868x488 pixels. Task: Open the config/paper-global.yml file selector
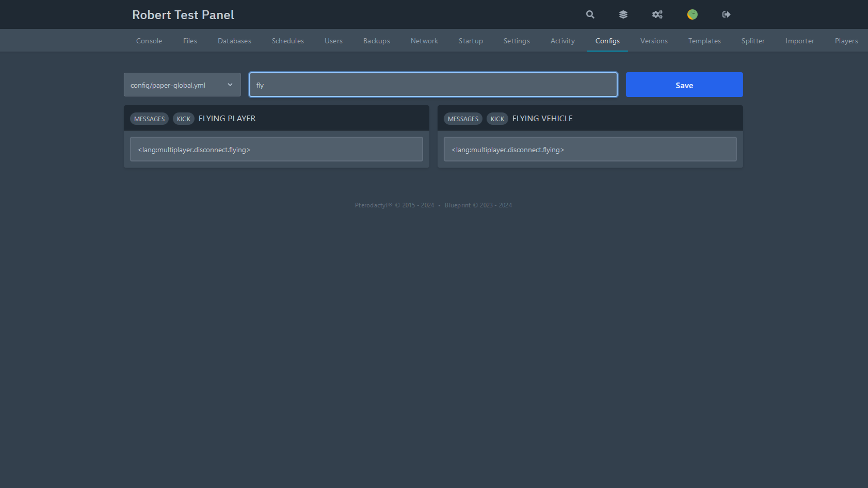click(x=182, y=85)
